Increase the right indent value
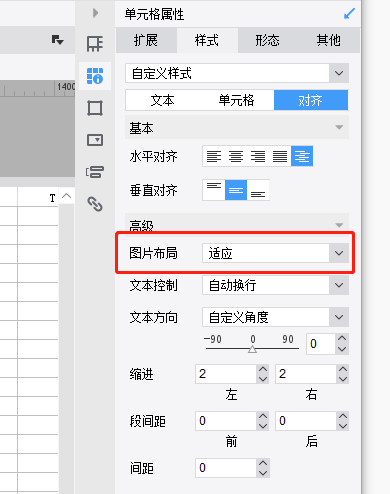 [343, 369]
